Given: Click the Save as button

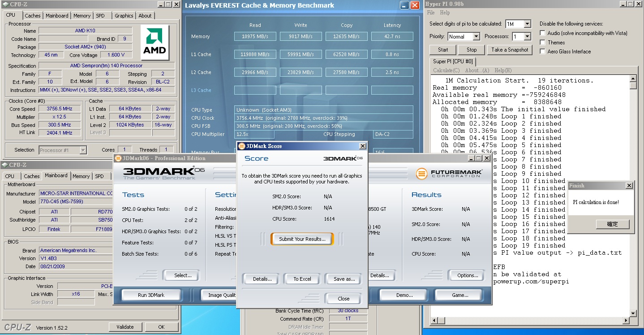Looking at the screenshot, I should click(x=344, y=279).
